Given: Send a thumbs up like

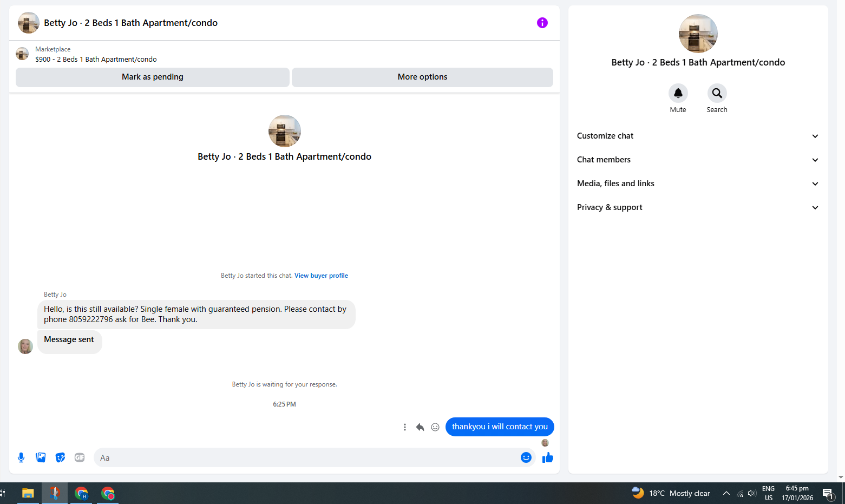Looking at the screenshot, I should pos(548,457).
